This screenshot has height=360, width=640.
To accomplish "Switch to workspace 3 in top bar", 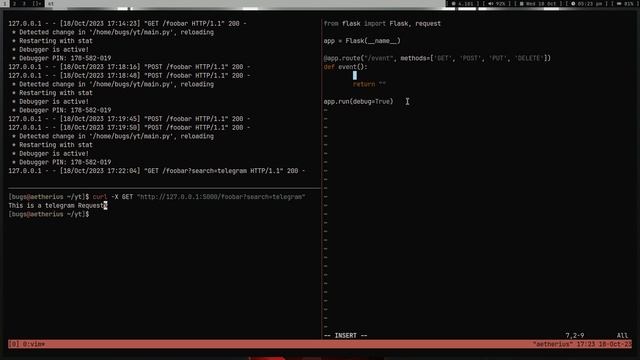I will [x=24, y=3].
